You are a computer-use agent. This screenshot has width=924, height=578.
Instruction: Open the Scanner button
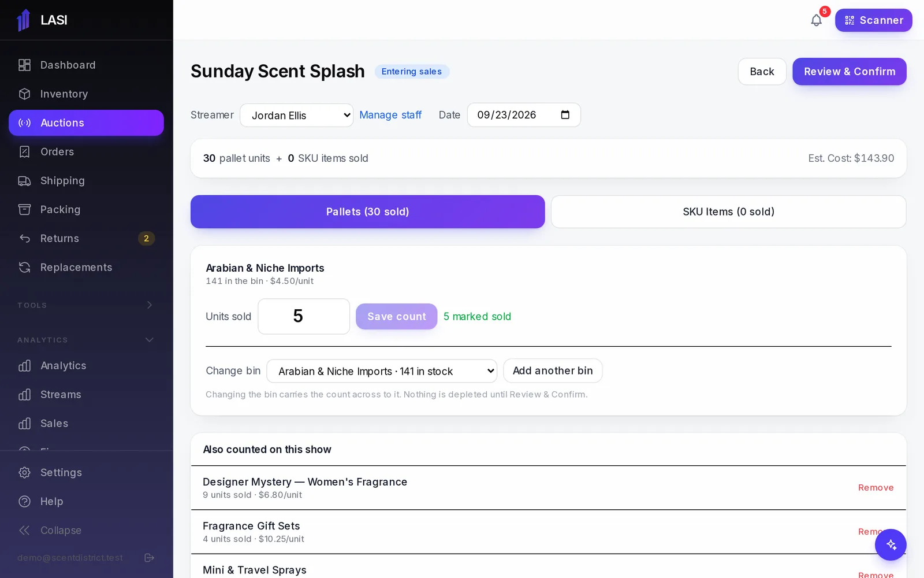tap(874, 20)
